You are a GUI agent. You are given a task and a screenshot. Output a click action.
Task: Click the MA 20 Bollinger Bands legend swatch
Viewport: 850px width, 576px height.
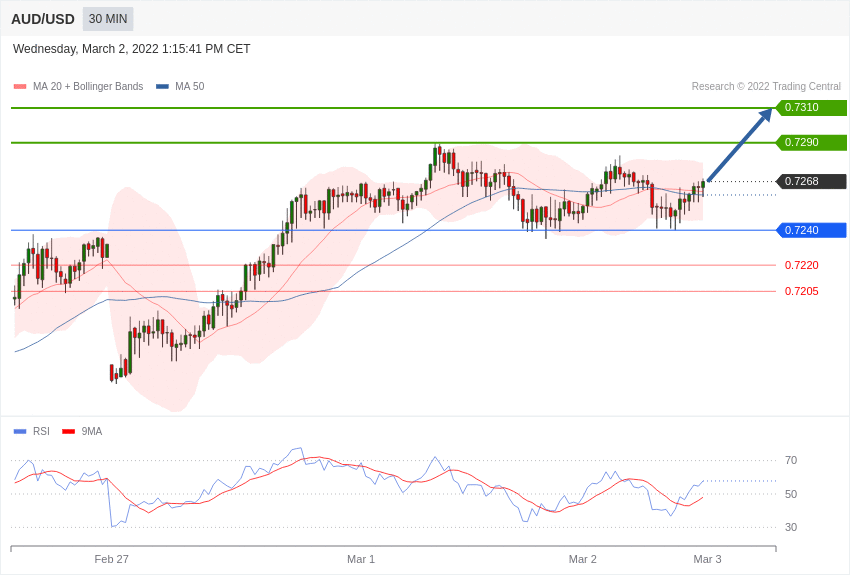point(20,87)
